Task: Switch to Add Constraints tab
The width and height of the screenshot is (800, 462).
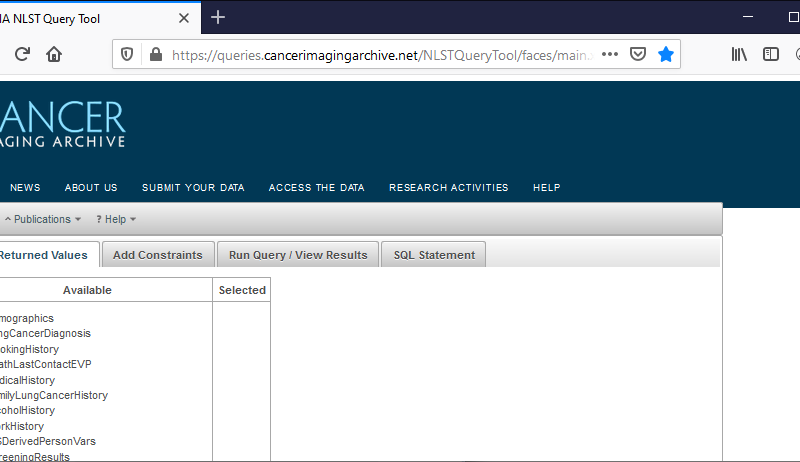Action: pyautogui.click(x=158, y=254)
